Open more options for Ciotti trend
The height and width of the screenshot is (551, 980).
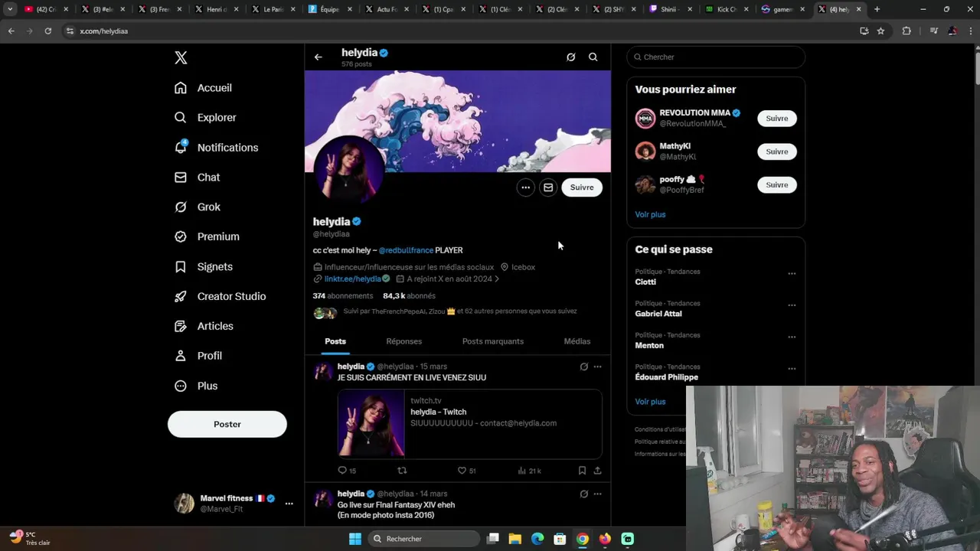(792, 273)
